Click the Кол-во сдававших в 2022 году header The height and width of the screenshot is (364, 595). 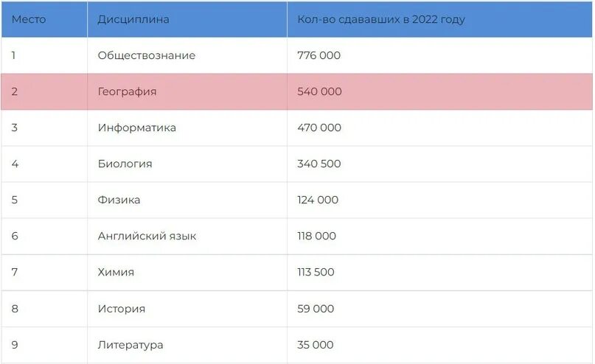tap(440, 19)
